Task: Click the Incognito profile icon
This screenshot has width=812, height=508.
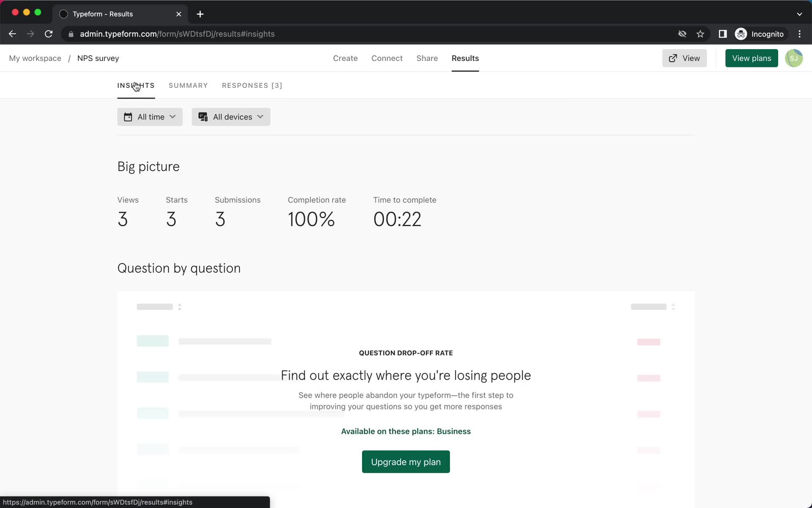Action: 741,34
